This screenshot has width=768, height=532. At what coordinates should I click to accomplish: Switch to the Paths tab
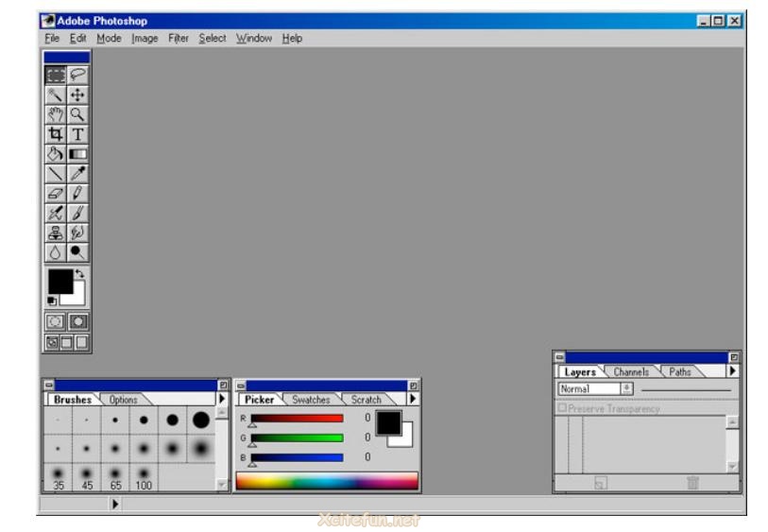(680, 371)
